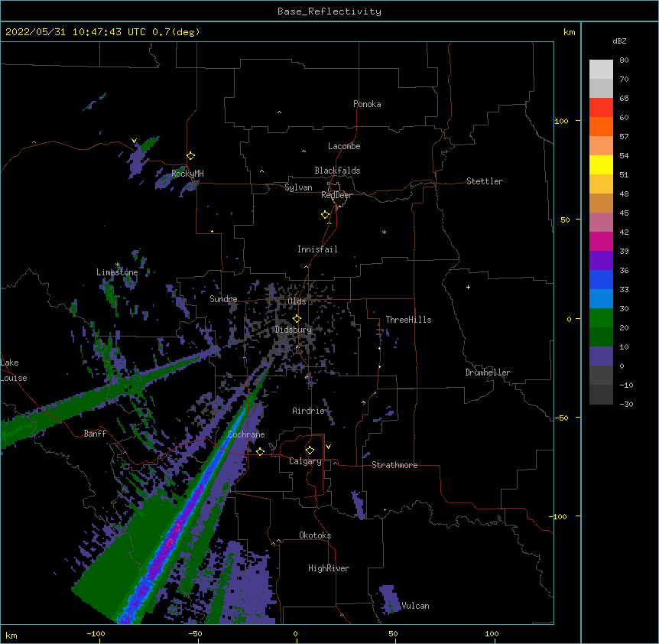Select the Innisfail city label
Image resolution: width=659 pixels, height=644 pixels.
(x=317, y=249)
